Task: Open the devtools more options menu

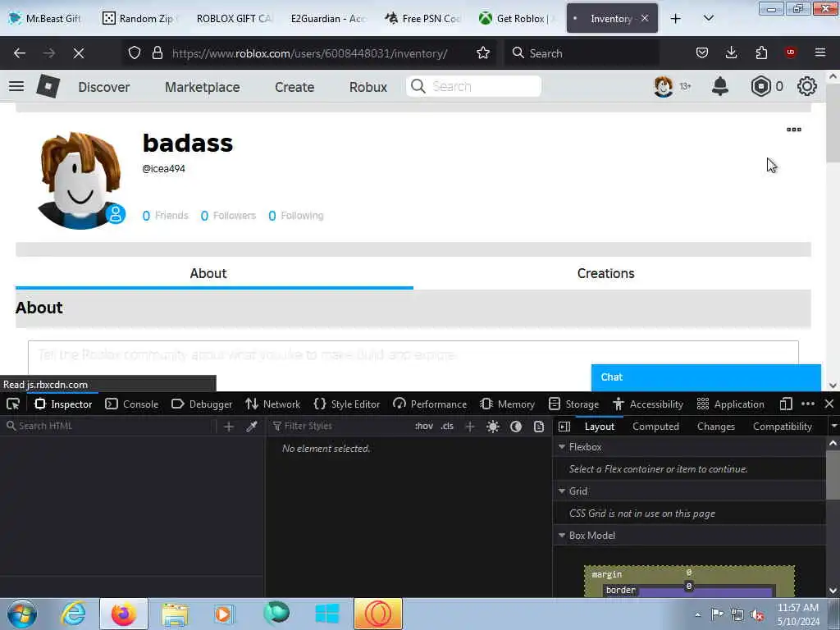Action: click(x=808, y=404)
